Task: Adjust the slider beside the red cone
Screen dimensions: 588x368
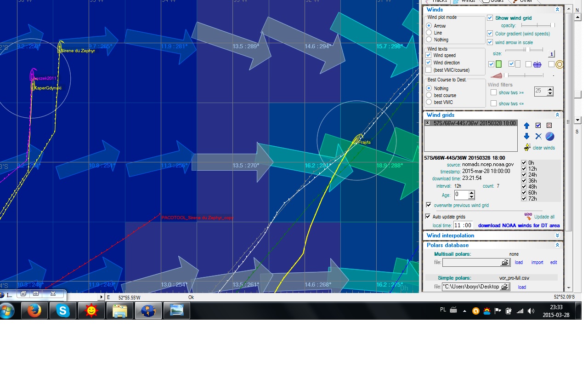Action: (524, 75)
